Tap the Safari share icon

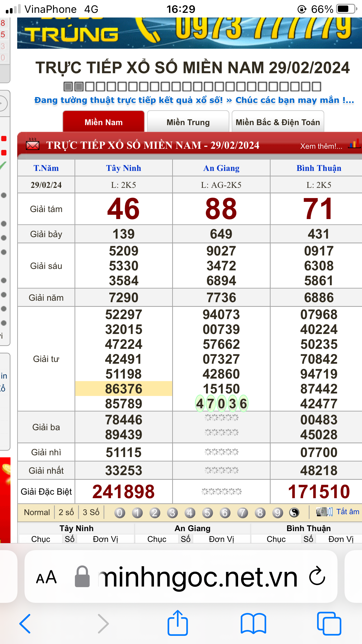178,623
